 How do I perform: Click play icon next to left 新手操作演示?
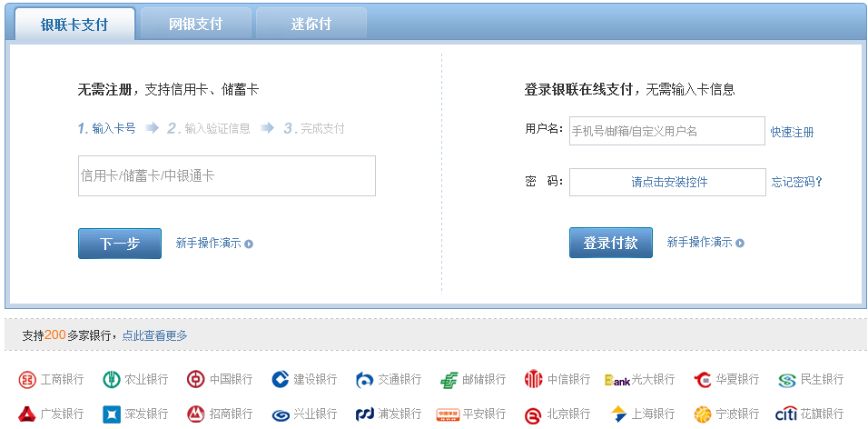pyautogui.click(x=249, y=244)
